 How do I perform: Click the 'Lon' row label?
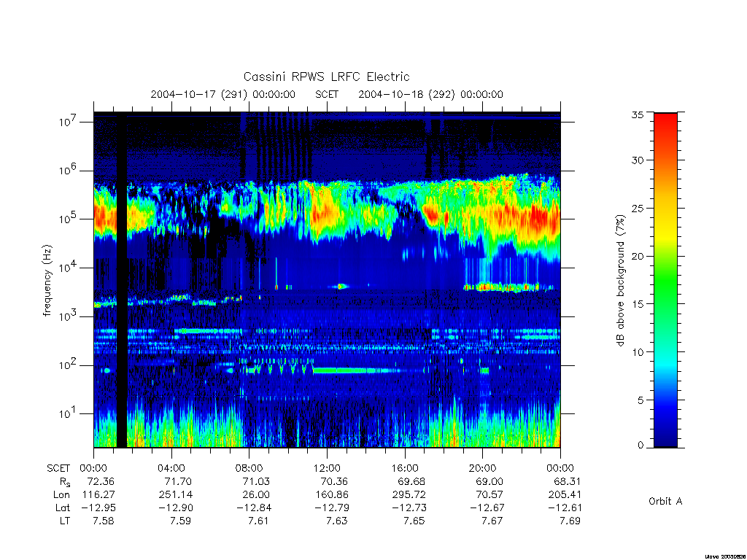pyautogui.click(x=61, y=494)
